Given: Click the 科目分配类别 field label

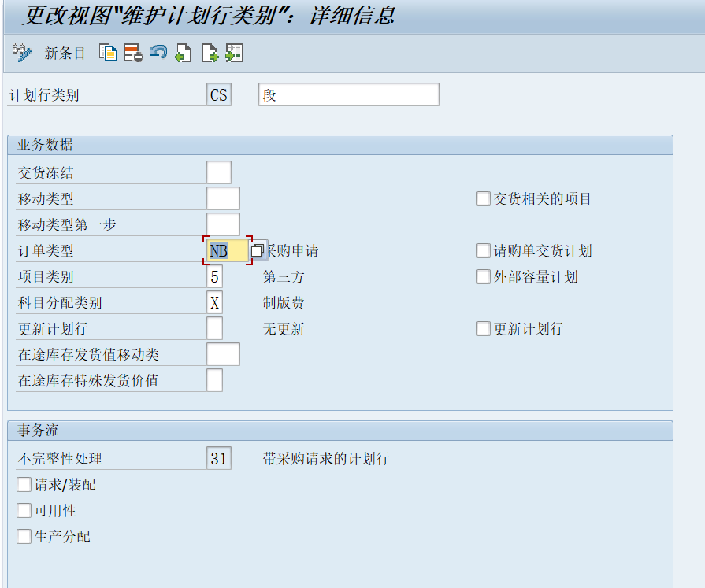Looking at the screenshot, I should click(x=60, y=303).
